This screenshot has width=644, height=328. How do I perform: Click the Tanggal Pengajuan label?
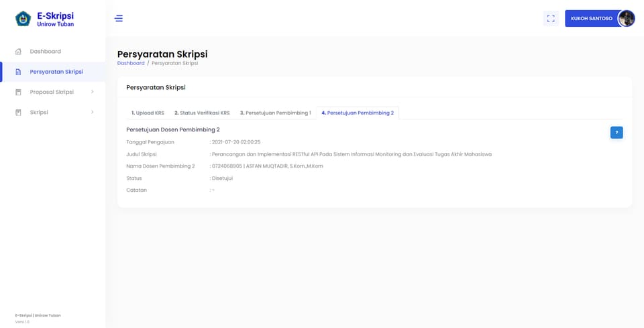(150, 142)
